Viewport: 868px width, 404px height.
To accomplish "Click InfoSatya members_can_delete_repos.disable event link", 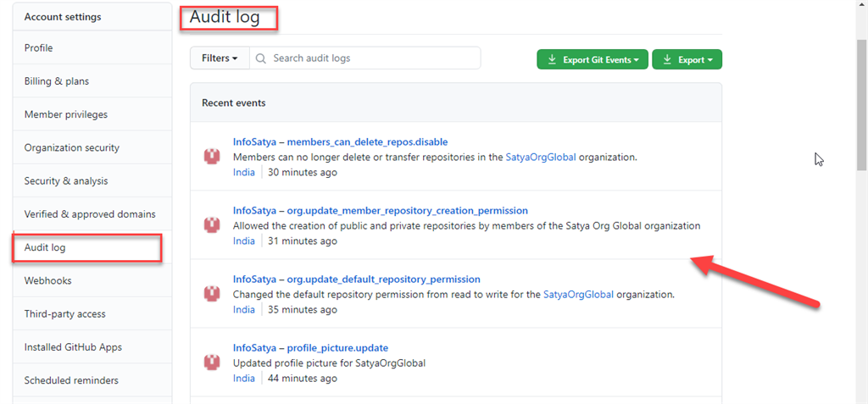I will (340, 141).
